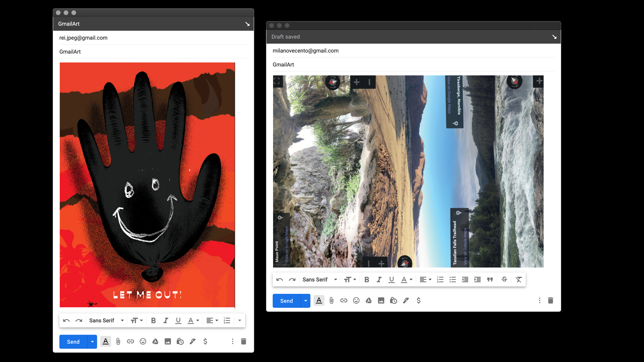Insert link icon in Draft saved window
The height and width of the screenshot is (362, 644).
(x=344, y=300)
